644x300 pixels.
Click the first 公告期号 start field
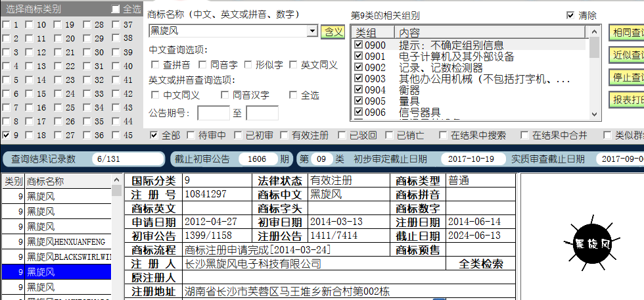coord(214,113)
